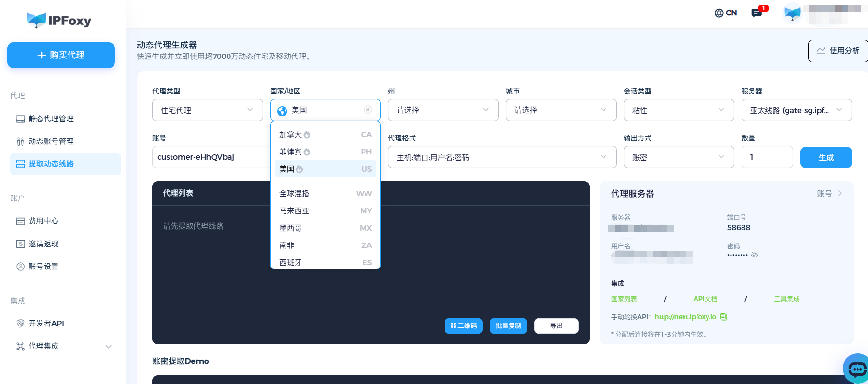The image size is (868, 384).
Task: Select 全球混播 WW from country list
Action: 325,194
